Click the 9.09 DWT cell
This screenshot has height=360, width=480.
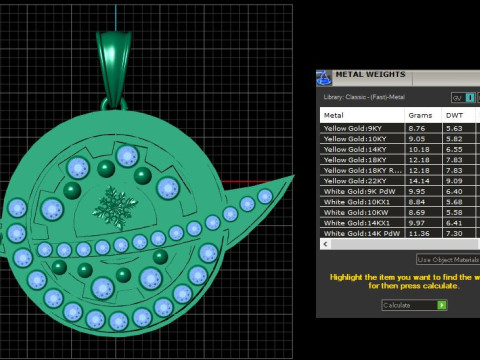click(x=459, y=181)
